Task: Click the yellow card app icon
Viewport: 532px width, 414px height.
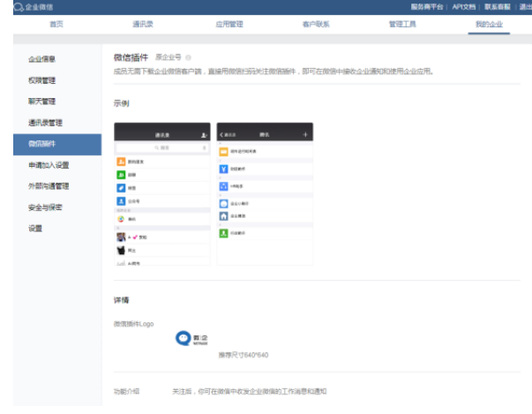Action: tap(223, 151)
